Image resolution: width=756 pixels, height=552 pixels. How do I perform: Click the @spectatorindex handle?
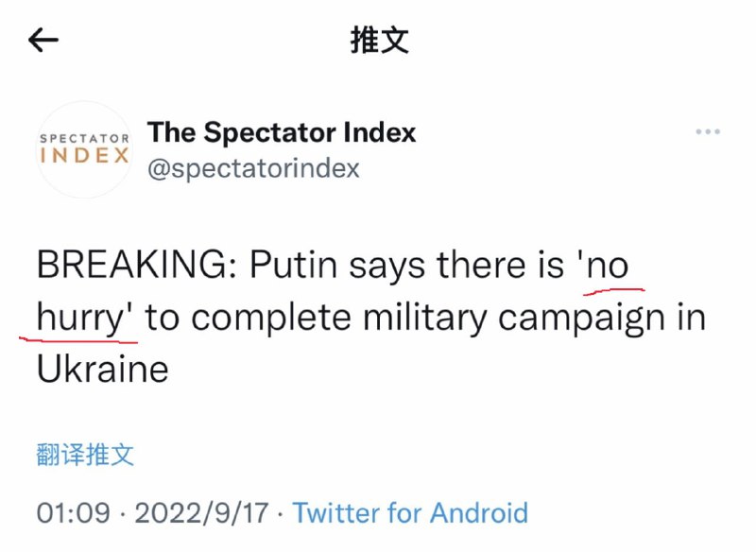click(x=253, y=168)
